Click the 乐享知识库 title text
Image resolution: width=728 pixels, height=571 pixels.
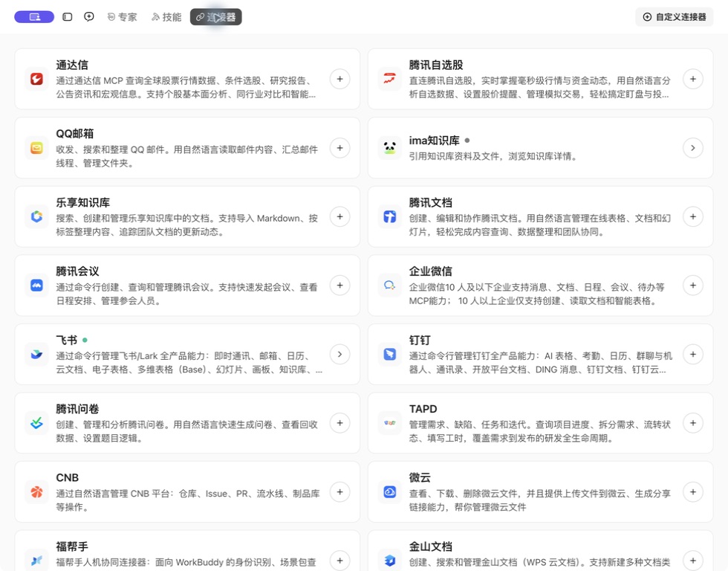point(83,202)
